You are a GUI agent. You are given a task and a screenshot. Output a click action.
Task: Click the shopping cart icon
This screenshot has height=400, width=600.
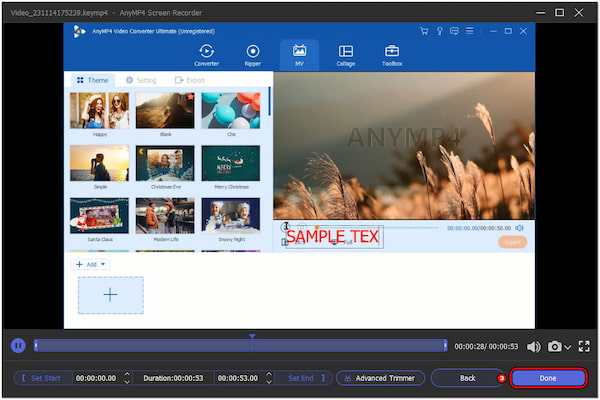coord(424,31)
